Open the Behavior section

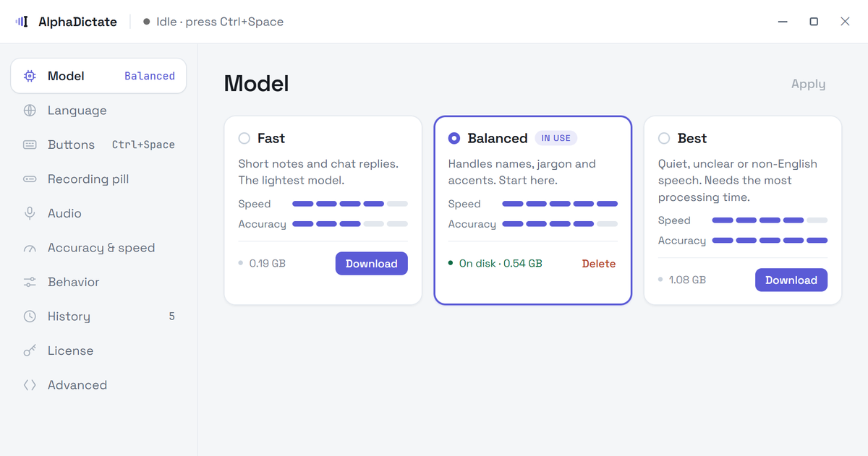pyautogui.click(x=98, y=282)
